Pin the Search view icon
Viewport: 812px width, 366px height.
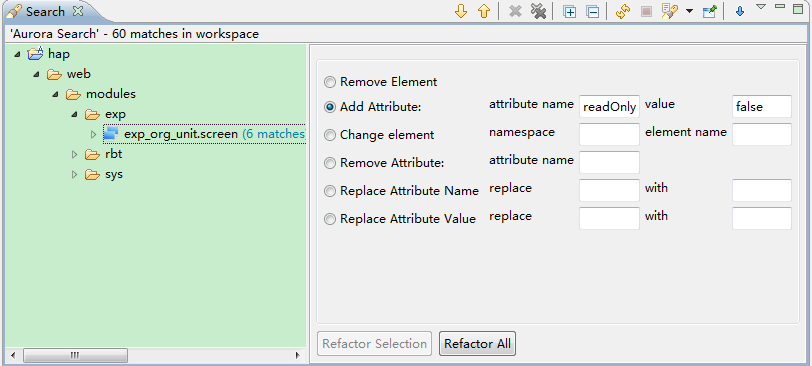[x=709, y=11]
